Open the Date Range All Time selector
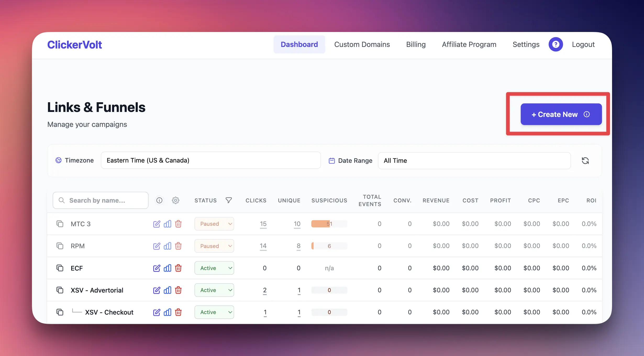Screen dimensions: 644x356 (474, 160)
